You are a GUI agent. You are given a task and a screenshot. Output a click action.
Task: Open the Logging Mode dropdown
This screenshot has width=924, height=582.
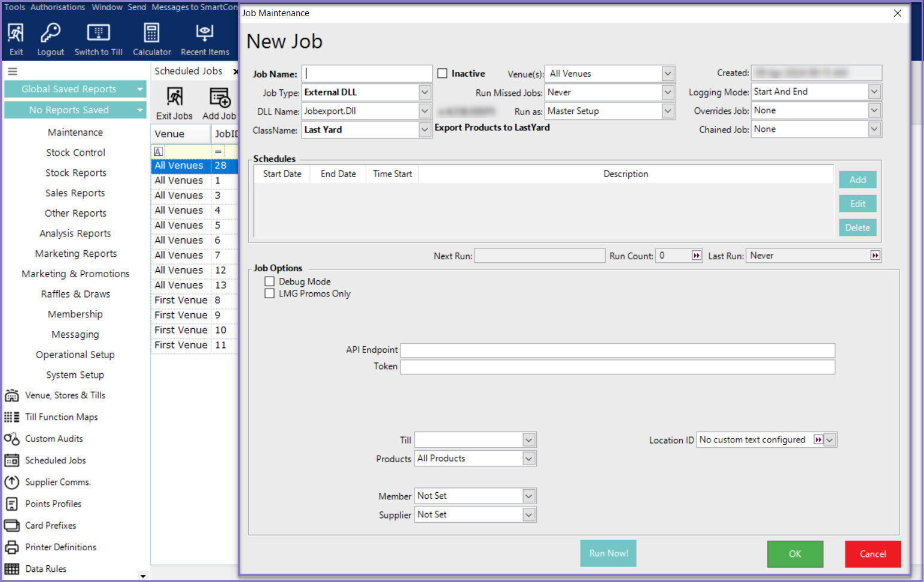874,92
